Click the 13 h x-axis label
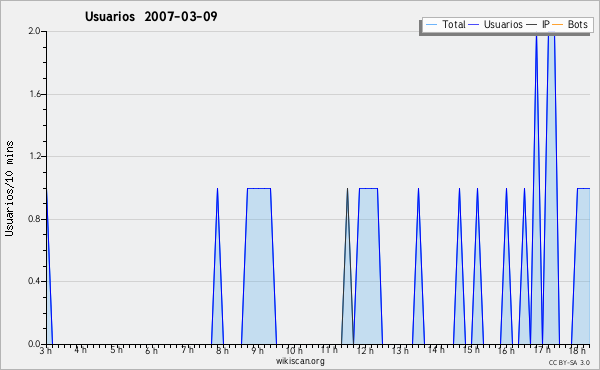600x370 pixels. pos(400,350)
